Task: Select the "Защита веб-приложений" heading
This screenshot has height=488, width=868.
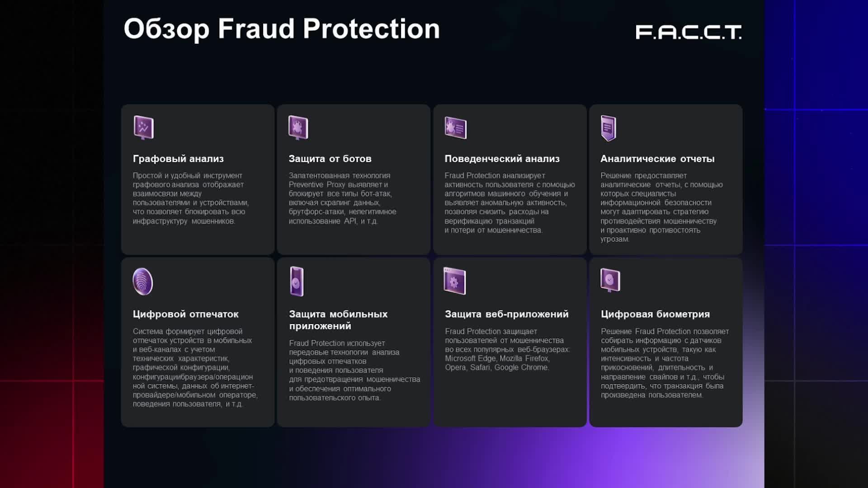Action: point(506,314)
